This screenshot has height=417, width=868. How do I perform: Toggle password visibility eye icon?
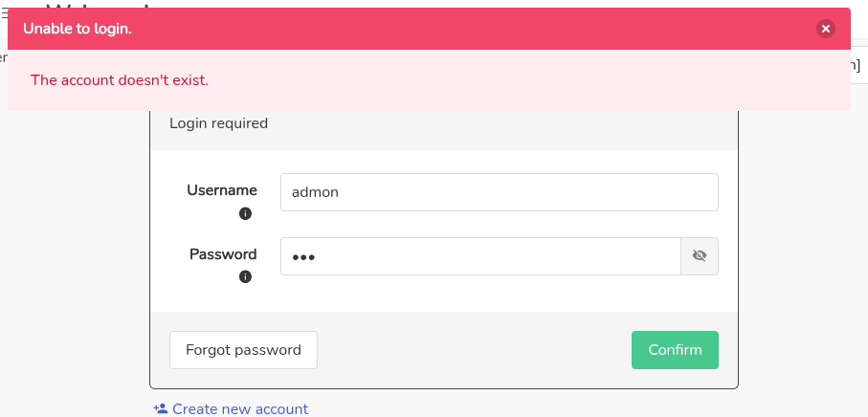[x=700, y=256]
